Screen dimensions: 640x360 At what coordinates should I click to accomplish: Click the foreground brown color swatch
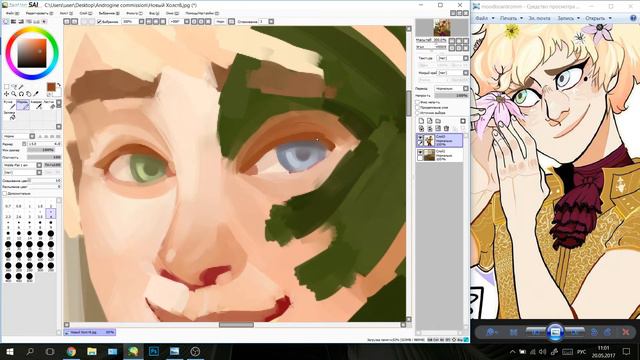pos(51,87)
